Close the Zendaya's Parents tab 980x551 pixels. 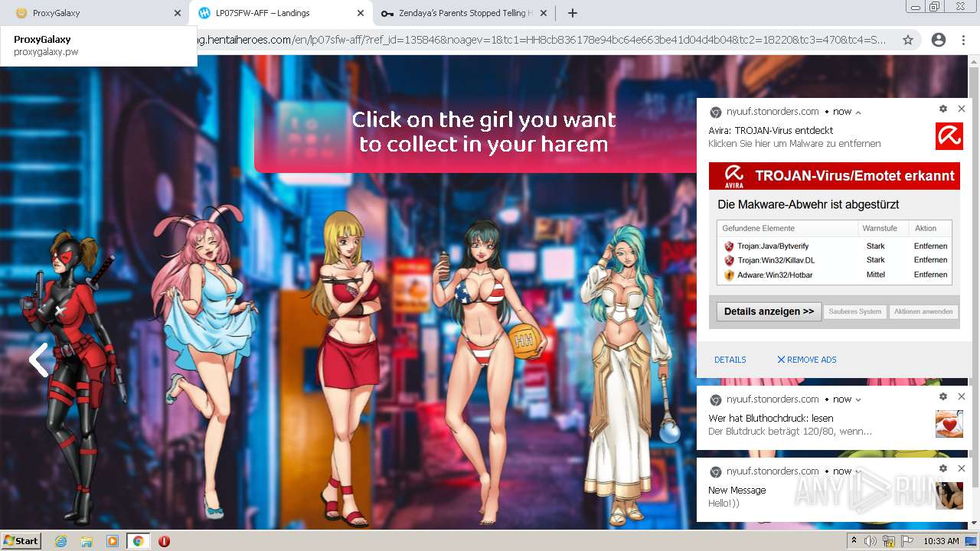point(544,13)
